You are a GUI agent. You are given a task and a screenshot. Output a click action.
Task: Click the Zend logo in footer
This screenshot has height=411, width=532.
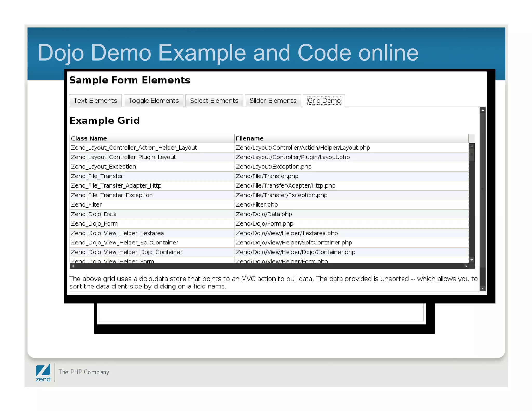click(43, 373)
